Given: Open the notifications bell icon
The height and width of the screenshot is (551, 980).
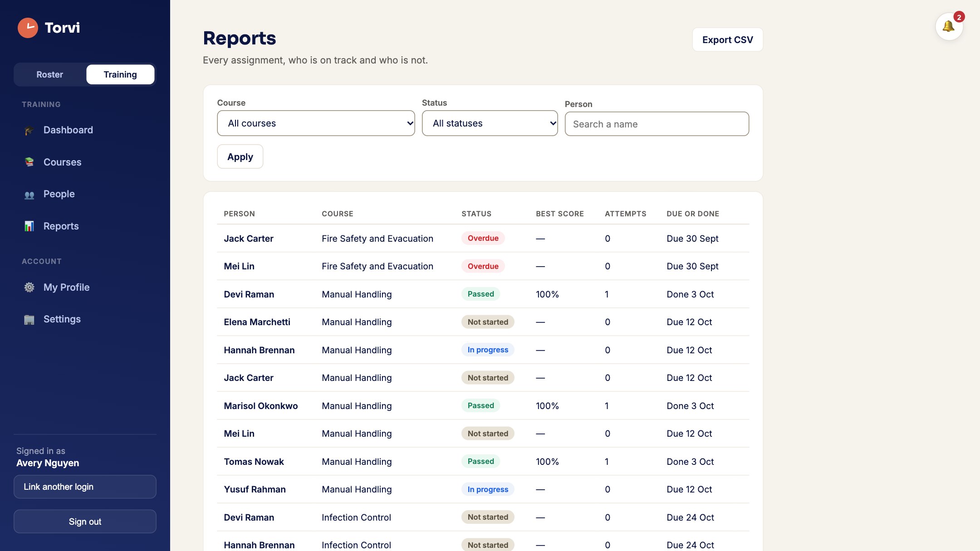Looking at the screenshot, I should pos(949,26).
